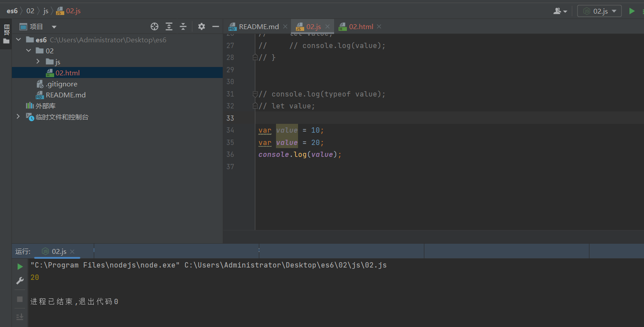Switch to the 02.html editor tab
The image size is (644, 327).
point(361,26)
